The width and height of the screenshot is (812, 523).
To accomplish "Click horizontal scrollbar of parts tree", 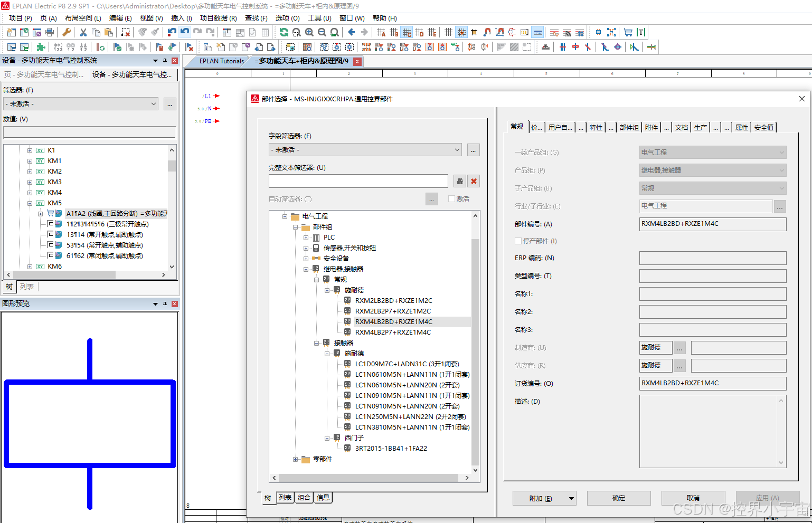I will [370, 478].
